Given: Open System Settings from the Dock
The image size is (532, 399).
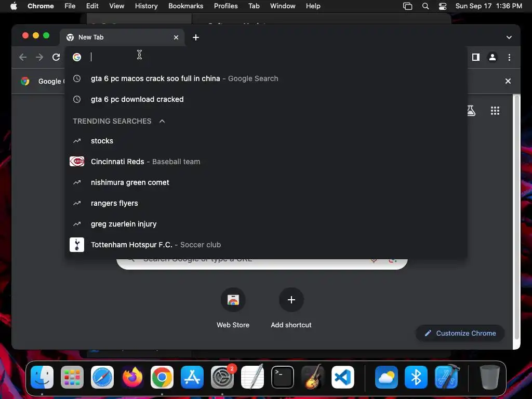Looking at the screenshot, I should click(x=222, y=377).
